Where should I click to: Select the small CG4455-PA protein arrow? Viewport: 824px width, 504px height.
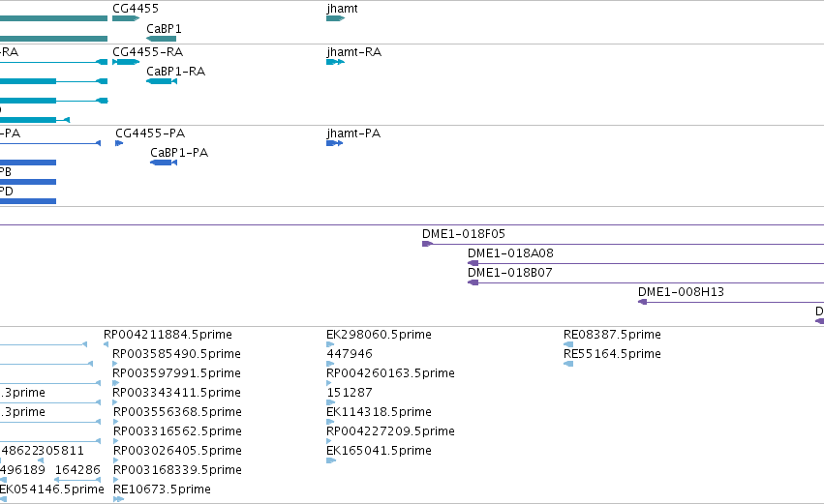119,143
